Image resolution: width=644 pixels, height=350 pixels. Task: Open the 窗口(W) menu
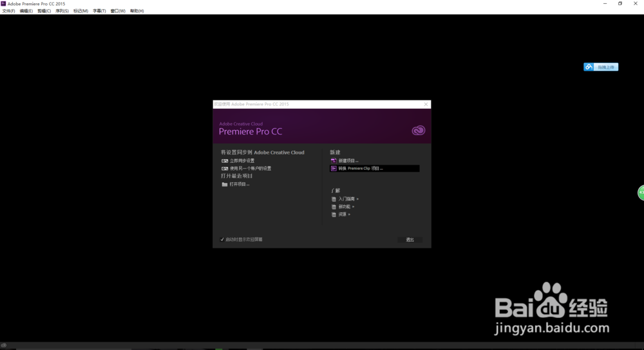[118, 11]
